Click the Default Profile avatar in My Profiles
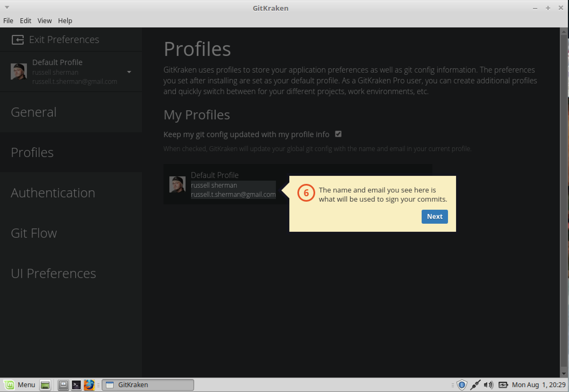This screenshot has height=392, width=569. 177,184
